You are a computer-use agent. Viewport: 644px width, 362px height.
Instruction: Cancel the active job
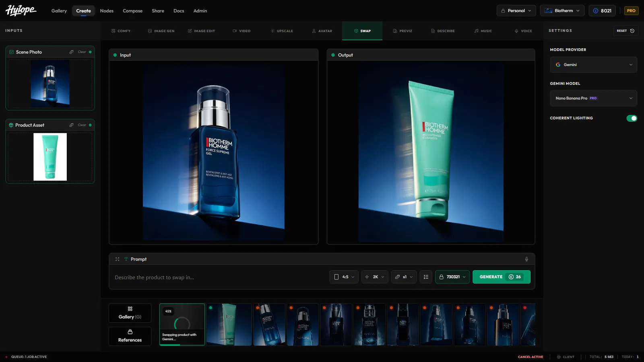click(530, 357)
